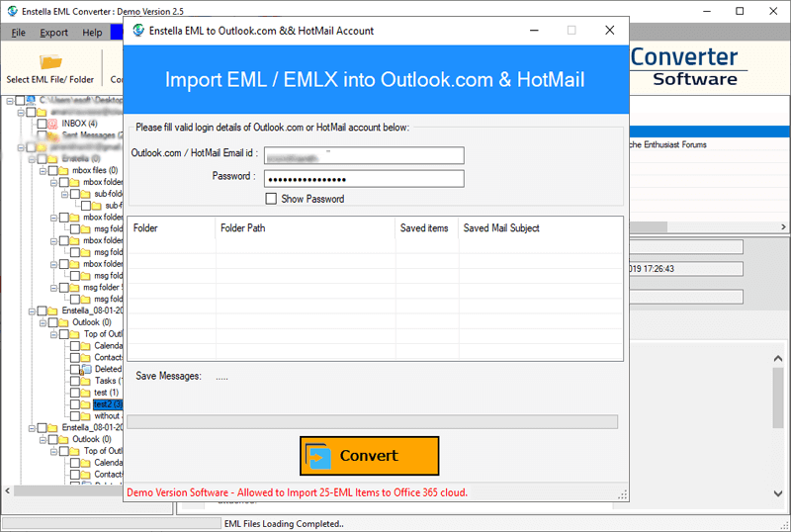Screen dimensions: 791x532
Task: Minimize the EML to Outlook.com dialog
Action: tap(534, 31)
